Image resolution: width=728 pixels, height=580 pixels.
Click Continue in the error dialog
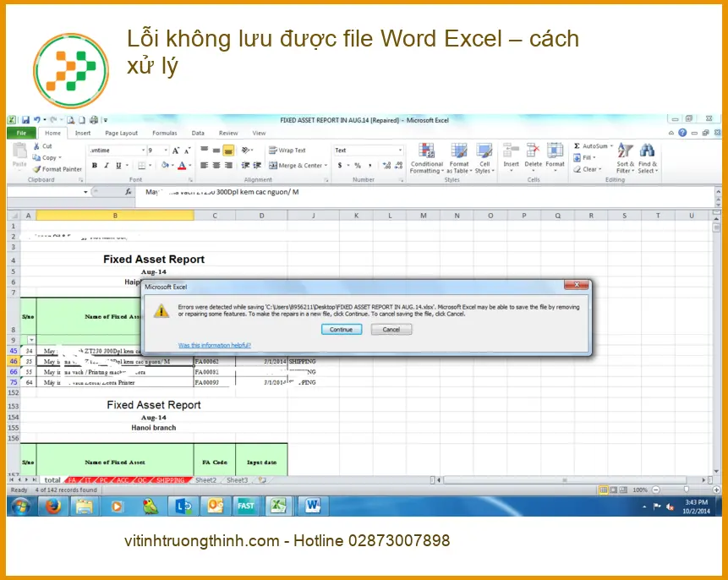(342, 330)
